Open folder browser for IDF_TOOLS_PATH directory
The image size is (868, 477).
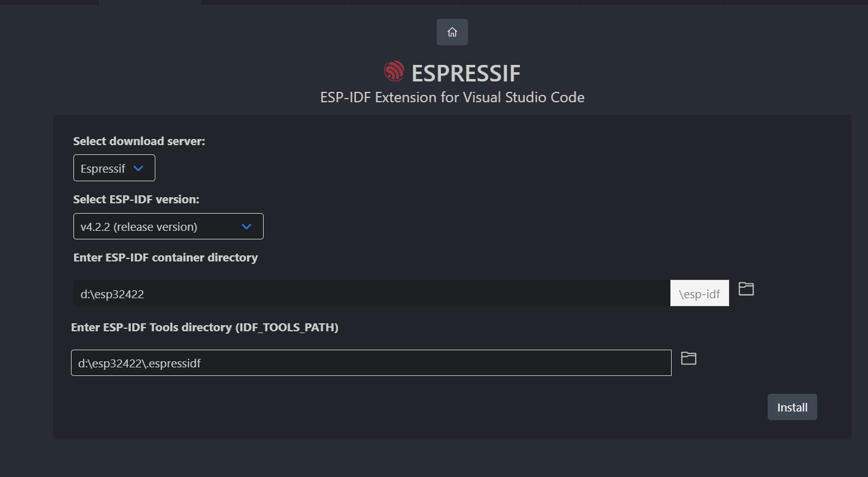tap(688, 358)
